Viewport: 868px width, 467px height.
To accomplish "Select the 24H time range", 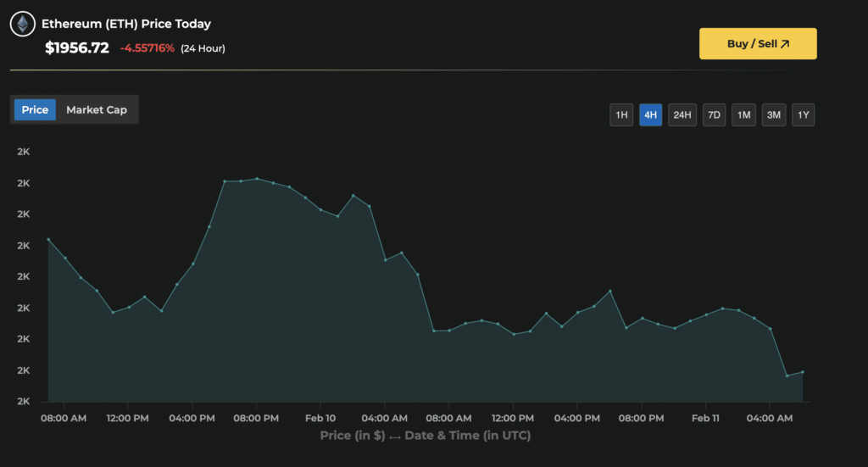I will pos(682,115).
